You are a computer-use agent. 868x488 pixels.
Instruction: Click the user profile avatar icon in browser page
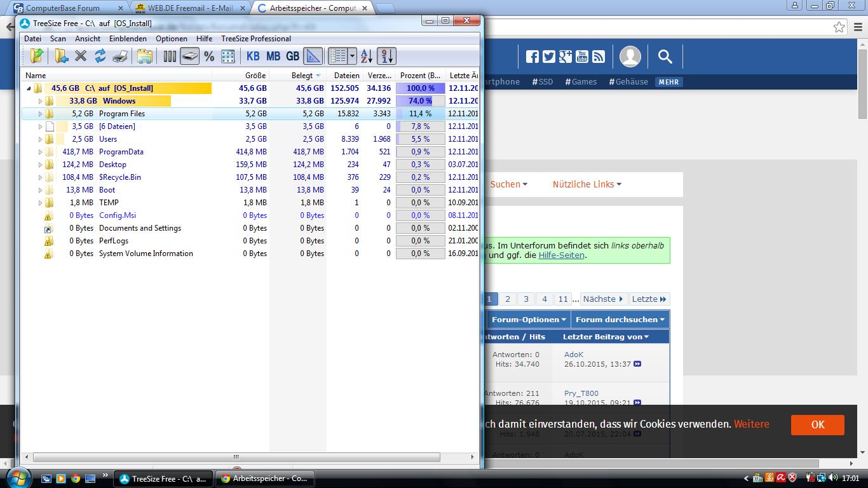click(x=630, y=57)
